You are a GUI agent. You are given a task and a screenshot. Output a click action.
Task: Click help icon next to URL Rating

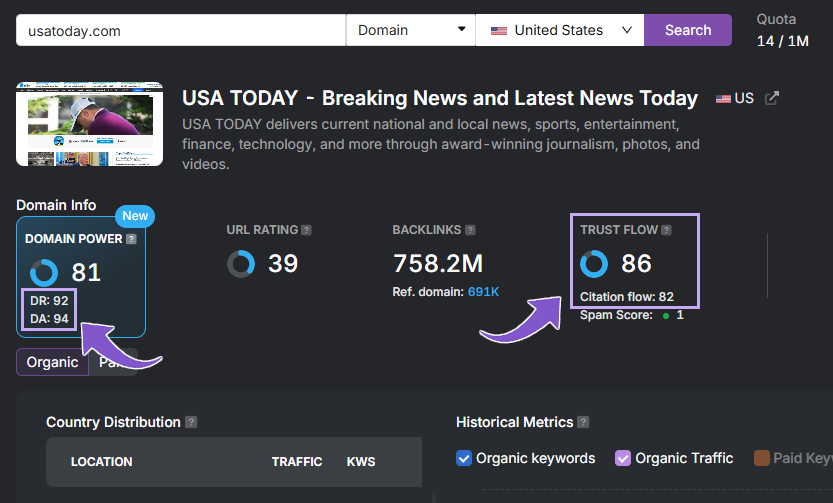pyautogui.click(x=307, y=230)
